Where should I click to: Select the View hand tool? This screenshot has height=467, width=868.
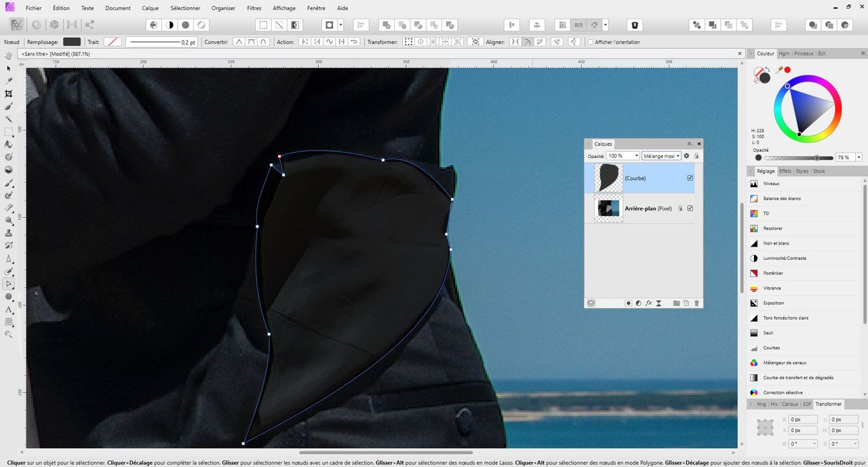click(9, 56)
